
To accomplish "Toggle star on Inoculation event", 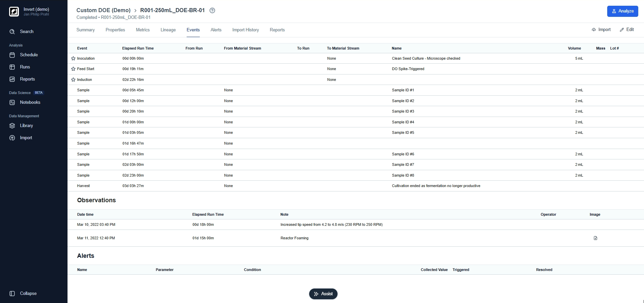I will [73, 58].
